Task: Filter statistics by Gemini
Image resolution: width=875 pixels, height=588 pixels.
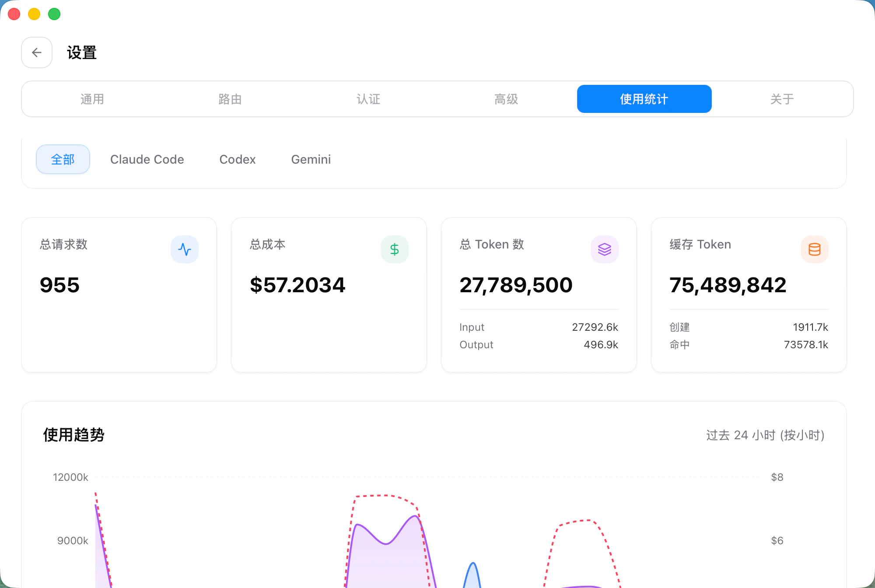Action: pos(311,159)
